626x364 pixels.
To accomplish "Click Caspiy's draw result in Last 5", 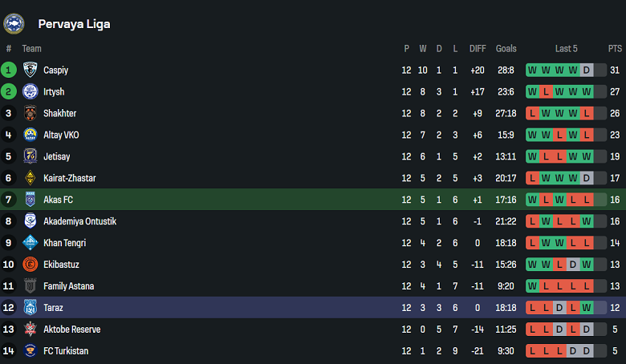I will click(x=587, y=70).
